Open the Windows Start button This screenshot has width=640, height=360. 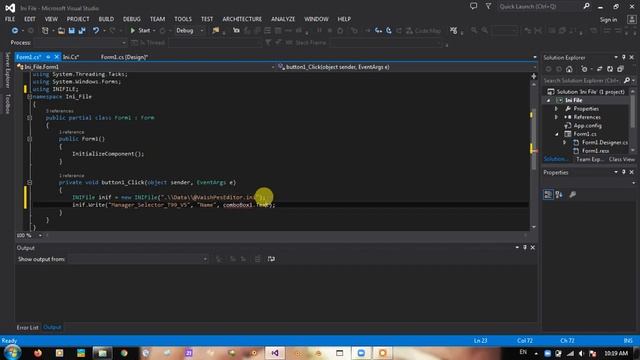12,353
